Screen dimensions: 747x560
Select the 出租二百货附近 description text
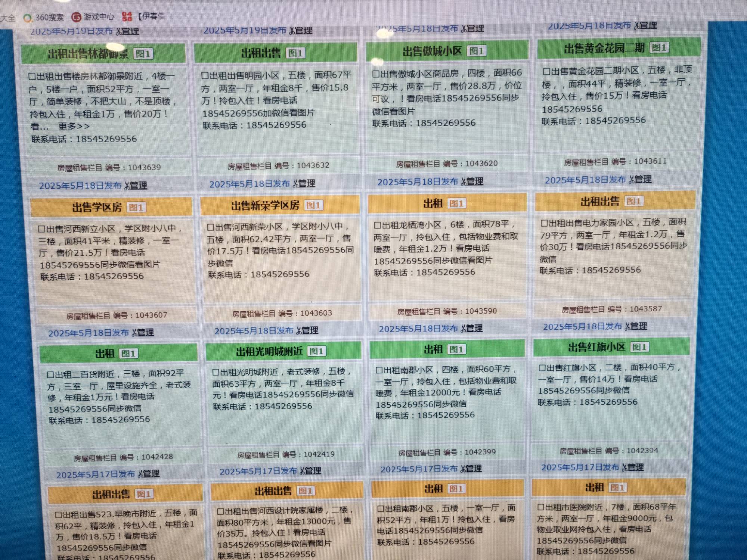[120, 391]
